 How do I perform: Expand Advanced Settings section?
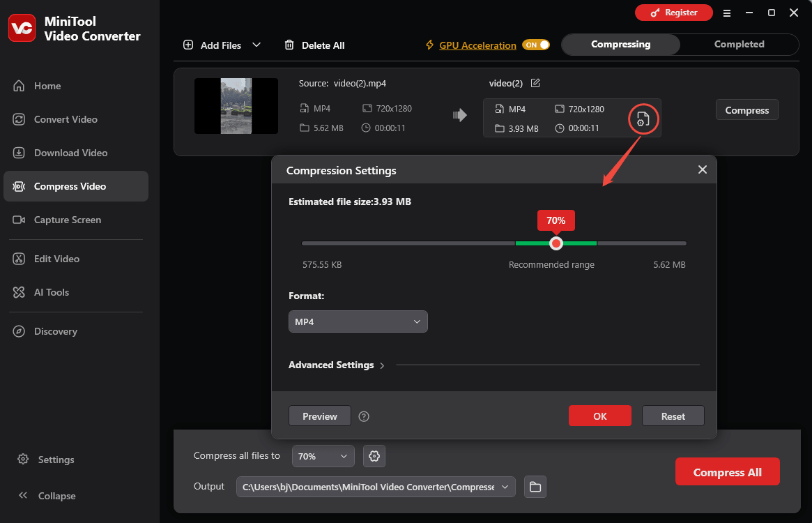pyautogui.click(x=337, y=365)
